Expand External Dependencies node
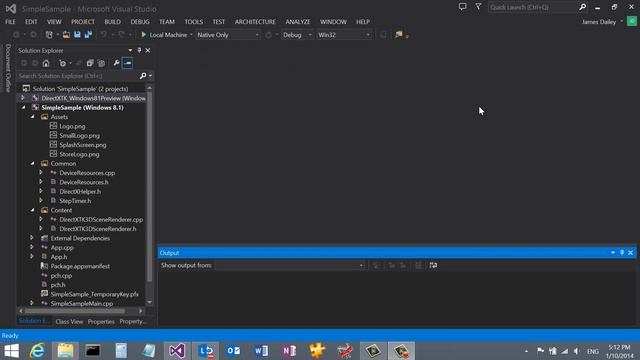The width and height of the screenshot is (640, 360). pos(32,238)
